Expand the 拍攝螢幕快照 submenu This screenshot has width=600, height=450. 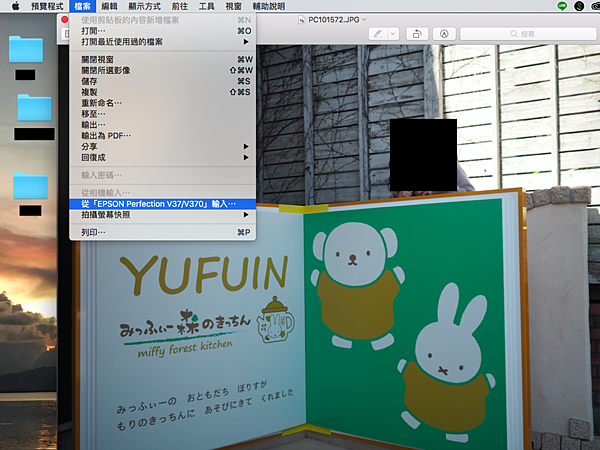point(163,215)
